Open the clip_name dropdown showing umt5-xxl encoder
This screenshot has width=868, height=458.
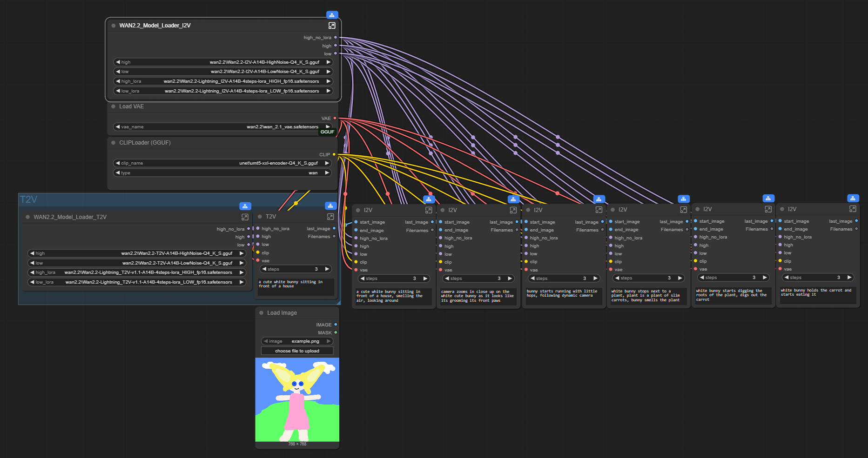[x=222, y=163]
